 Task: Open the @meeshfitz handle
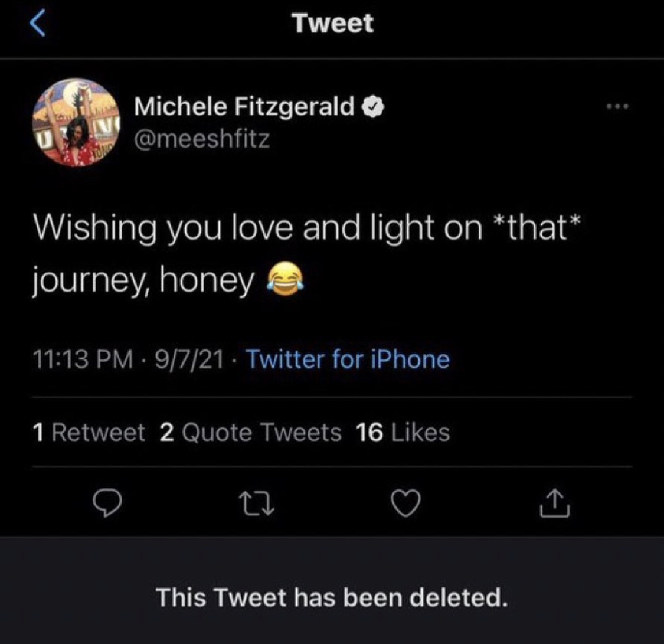point(202,139)
